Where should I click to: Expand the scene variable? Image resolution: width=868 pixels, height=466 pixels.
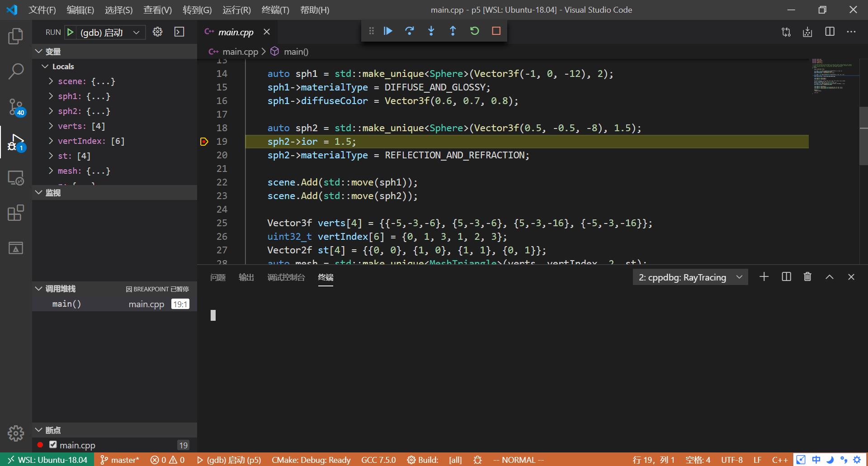pos(51,81)
